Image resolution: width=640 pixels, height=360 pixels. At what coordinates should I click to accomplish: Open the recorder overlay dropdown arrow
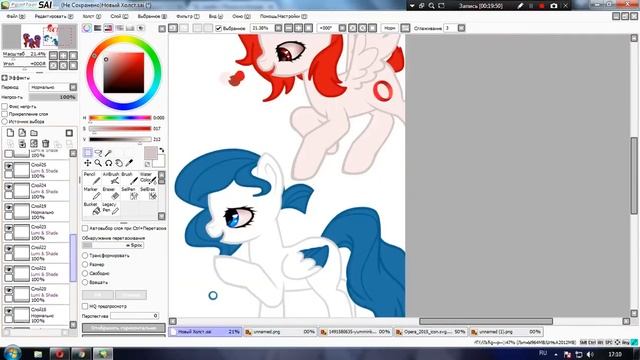click(412, 6)
